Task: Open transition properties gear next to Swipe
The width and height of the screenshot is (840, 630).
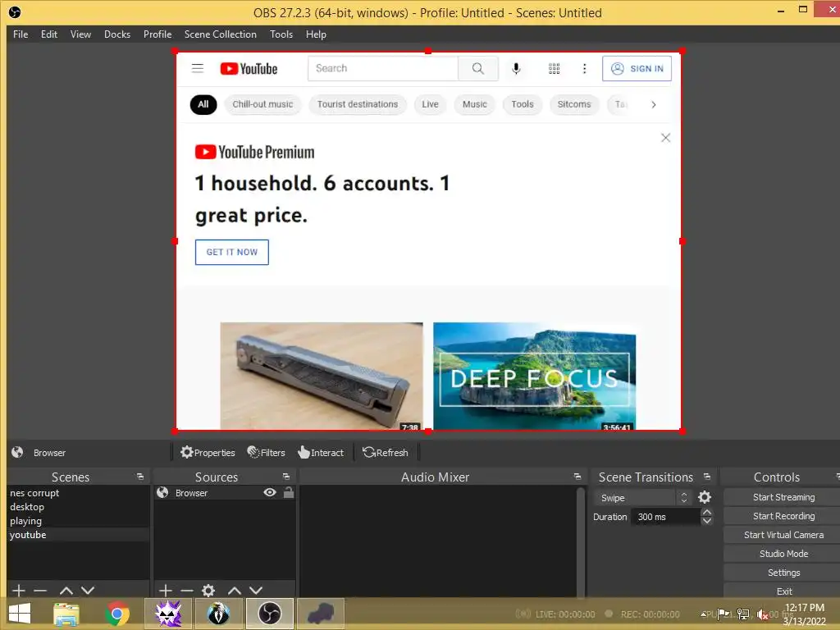Action: pos(705,497)
